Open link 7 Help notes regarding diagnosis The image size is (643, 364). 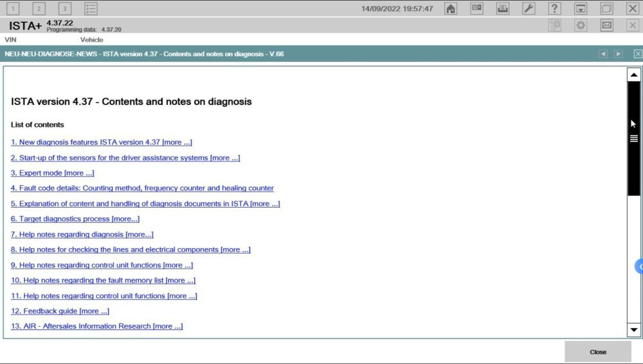coord(82,234)
